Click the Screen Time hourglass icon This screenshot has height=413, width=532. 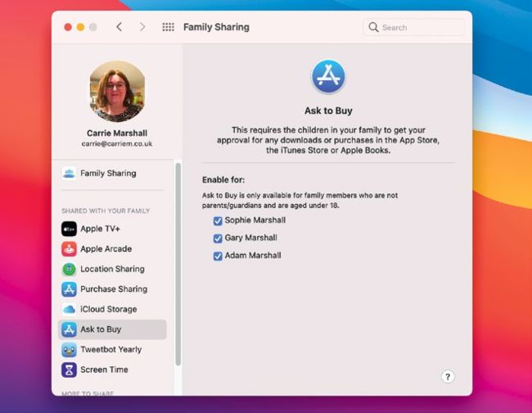69,370
